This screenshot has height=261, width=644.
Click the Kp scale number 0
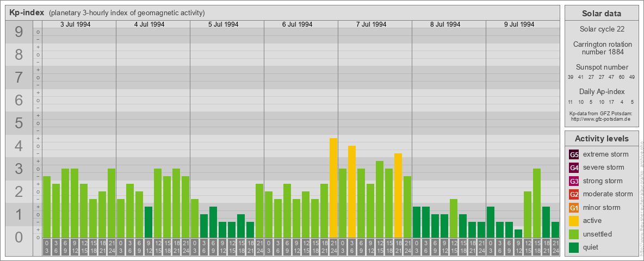tap(19, 237)
